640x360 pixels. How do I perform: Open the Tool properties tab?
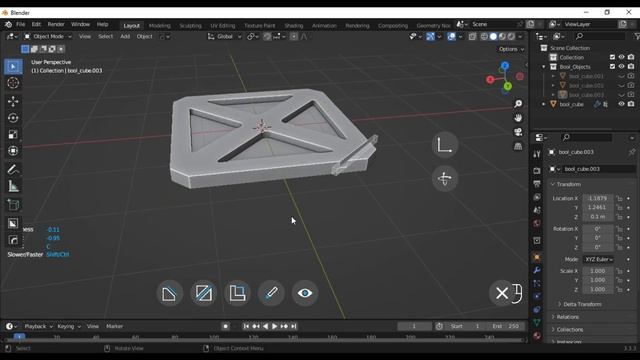coord(537,154)
